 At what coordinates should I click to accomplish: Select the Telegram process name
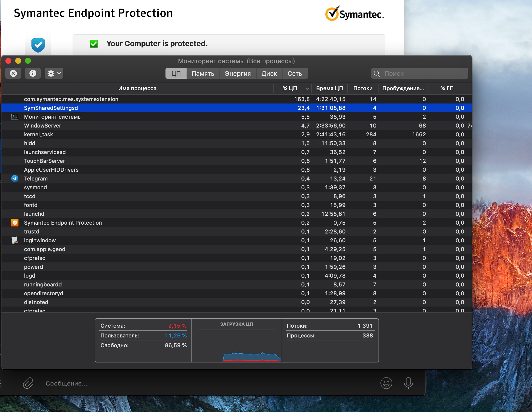pyautogui.click(x=36, y=179)
